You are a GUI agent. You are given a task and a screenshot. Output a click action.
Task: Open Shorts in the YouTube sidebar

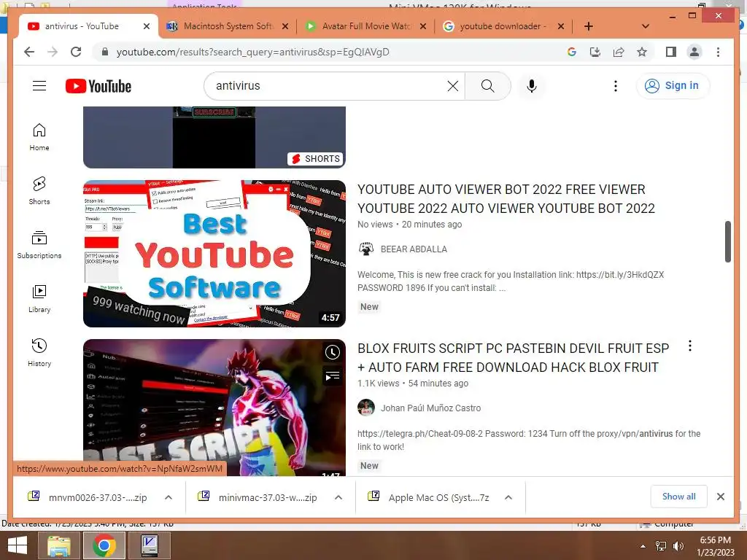39,191
